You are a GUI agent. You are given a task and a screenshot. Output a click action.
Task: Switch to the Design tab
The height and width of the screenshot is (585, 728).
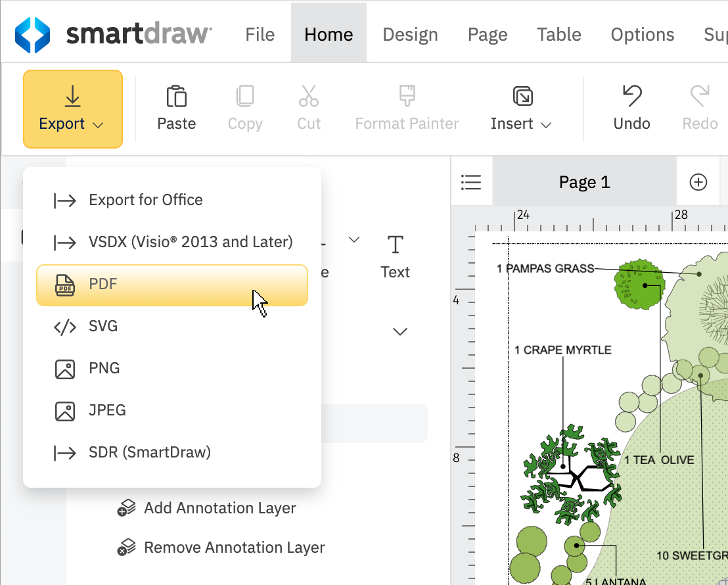click(410, 34)
